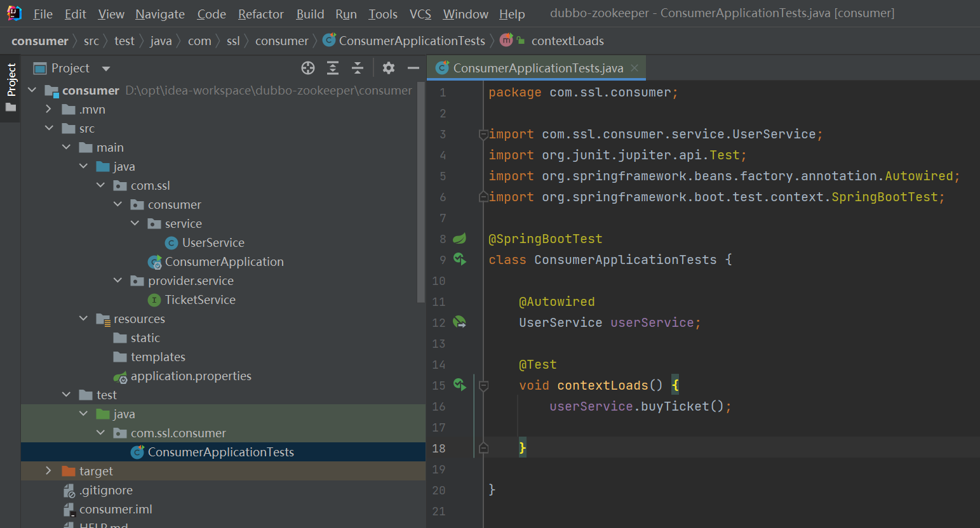The height and width of the screenshot is (528, 980).
Task: Expand the target folder
Action: tap(49, 471)
